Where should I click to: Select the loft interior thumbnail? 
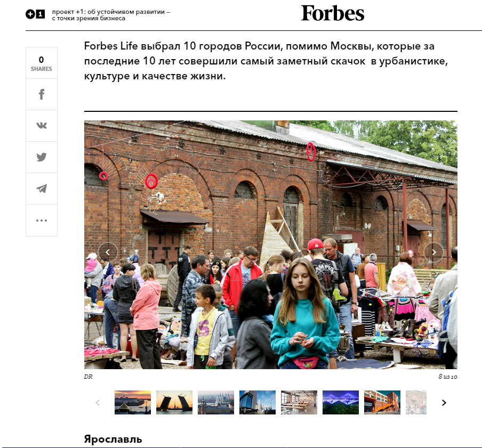[299, 402]
